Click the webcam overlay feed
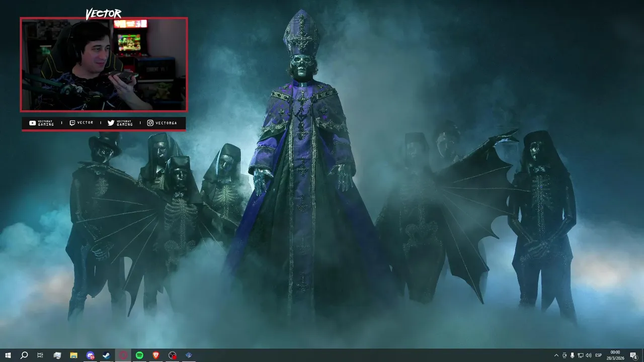 coord(104,64)
